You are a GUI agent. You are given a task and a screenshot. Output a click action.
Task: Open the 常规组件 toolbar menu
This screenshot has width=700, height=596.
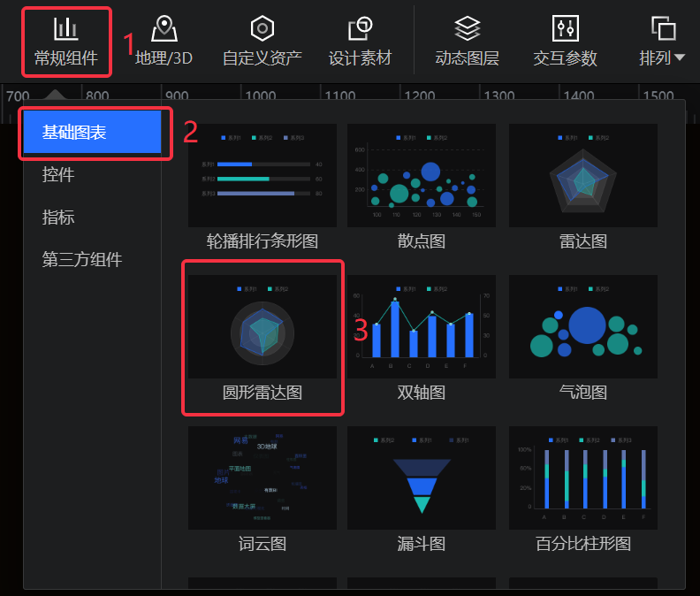pos(66,42)
